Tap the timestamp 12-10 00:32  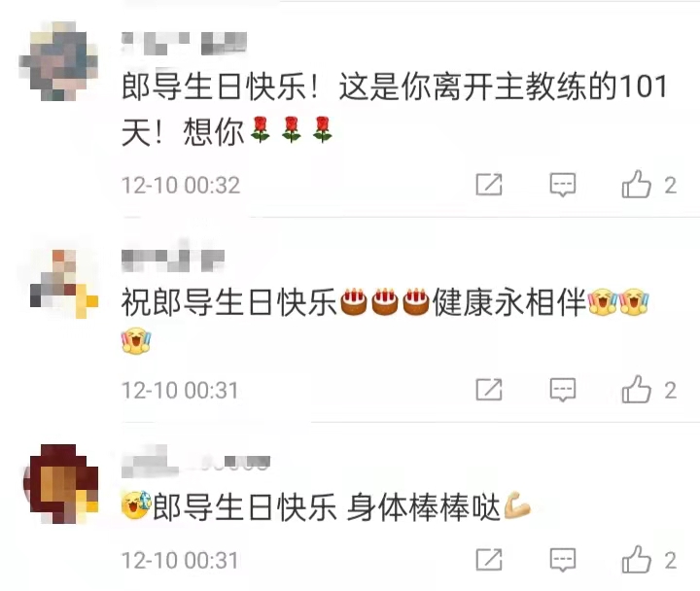point(181,185)
